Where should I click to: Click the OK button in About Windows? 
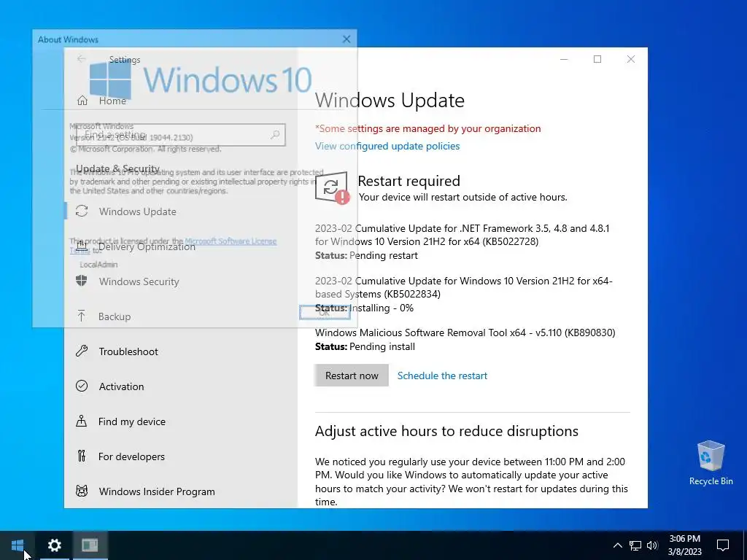pyautogui.click(x=325, y=312)
